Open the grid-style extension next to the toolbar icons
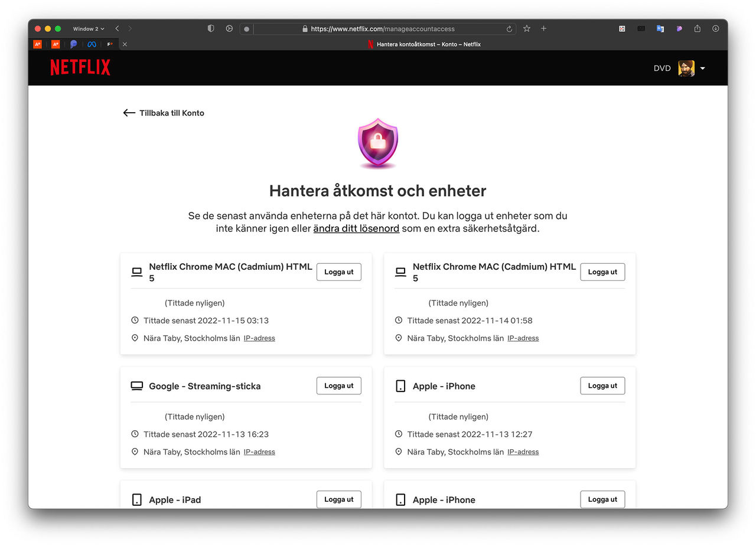Image resolution: width=756 pixels, height=546 pixels. pyautogui.click(x=621, y=28)
